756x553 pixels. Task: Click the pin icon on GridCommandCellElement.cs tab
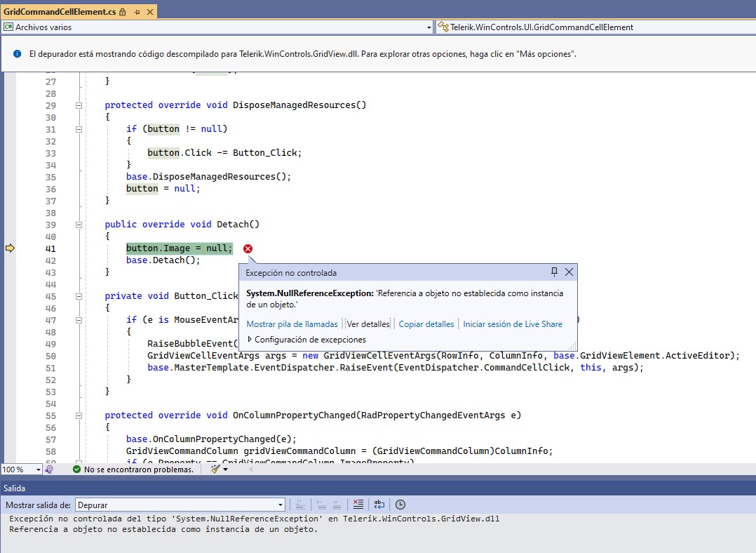(x=137, y=12)
